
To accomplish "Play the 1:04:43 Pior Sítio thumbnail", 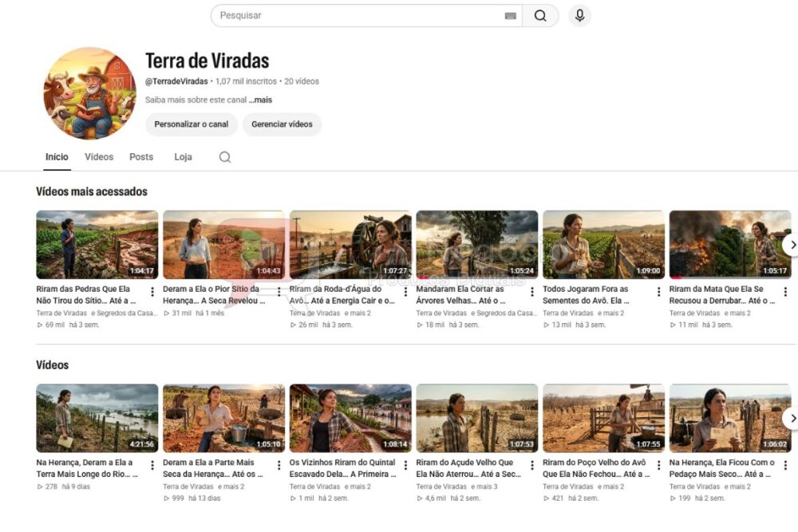I will [224, 245].
